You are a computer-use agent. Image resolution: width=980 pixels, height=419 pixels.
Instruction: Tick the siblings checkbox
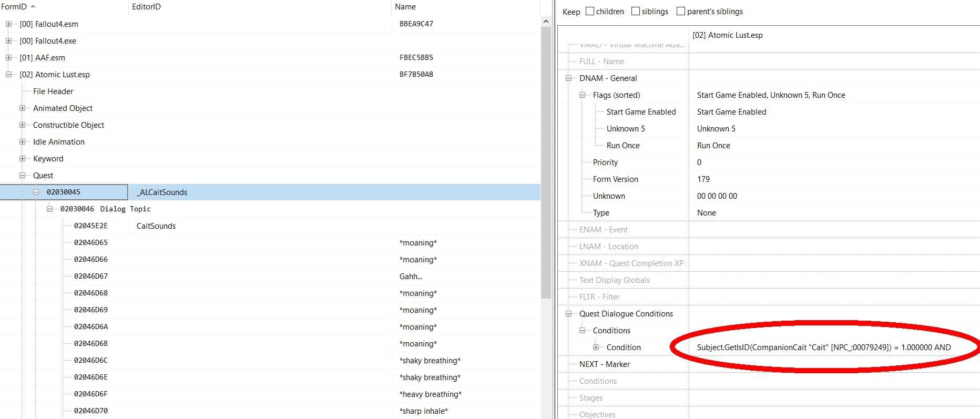635,11
